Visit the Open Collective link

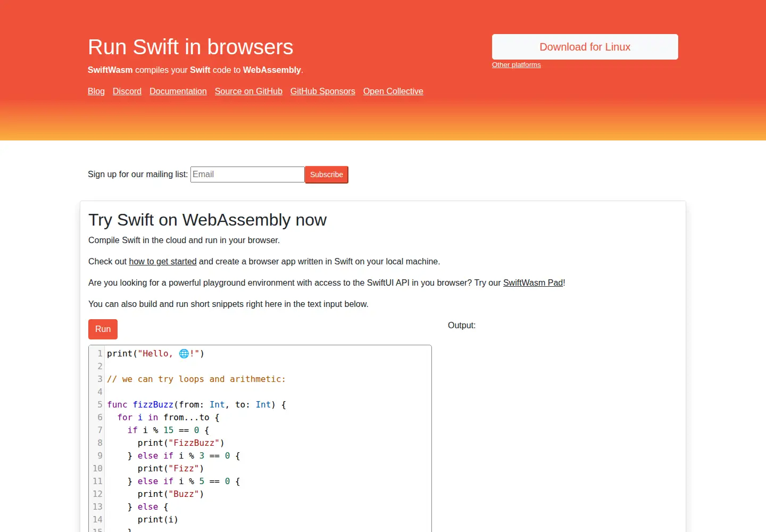click(x=393, y=92)
